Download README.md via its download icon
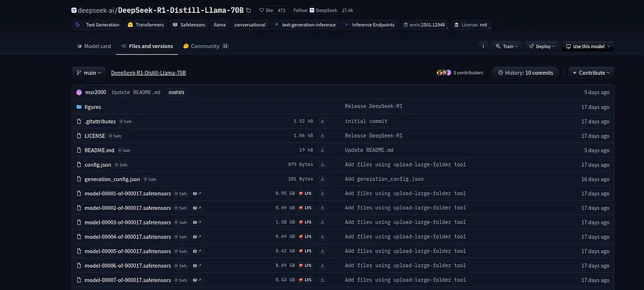This screenshot has width=644, height=290. (323, 150)
